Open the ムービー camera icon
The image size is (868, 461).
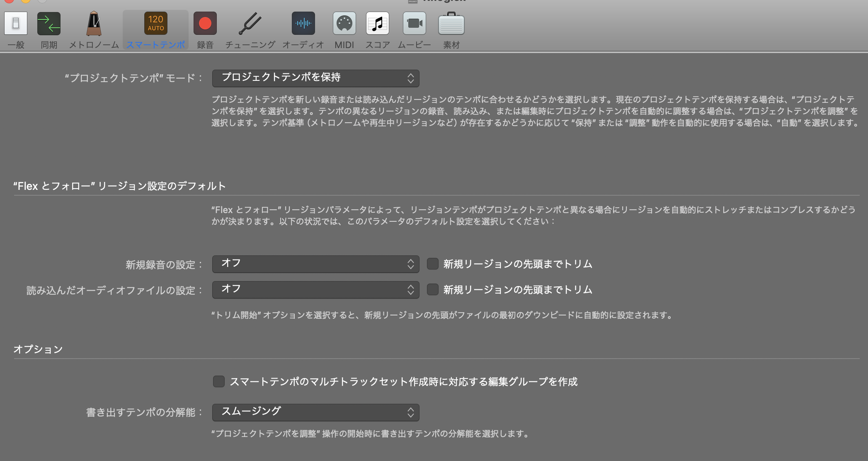coord(414,24)
